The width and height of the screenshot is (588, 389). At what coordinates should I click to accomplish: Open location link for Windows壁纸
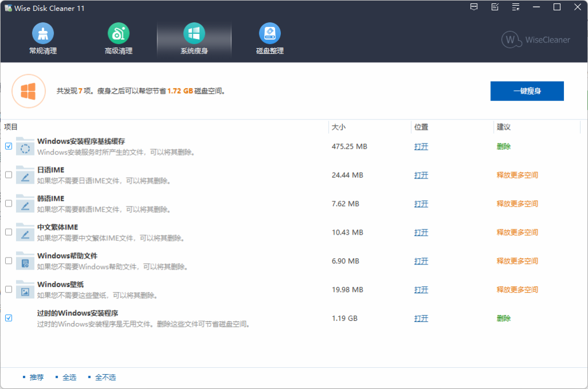click(421, 290)
